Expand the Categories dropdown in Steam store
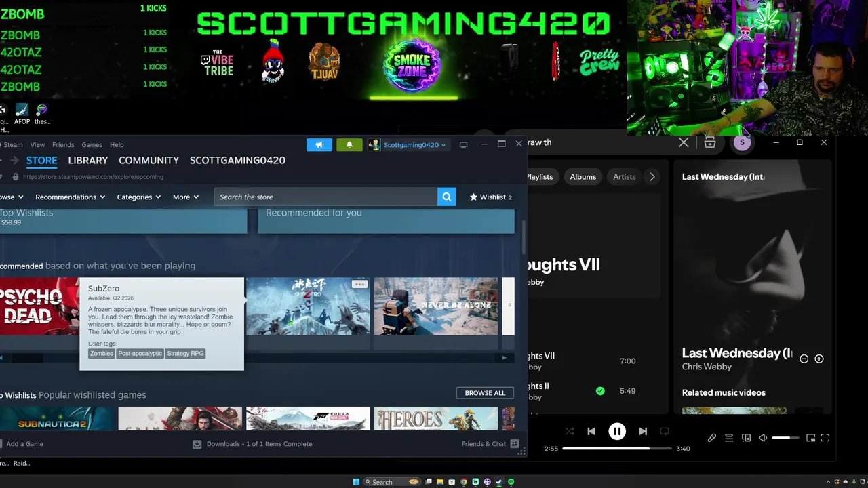The image size is (868, 488). coord(138,197)
